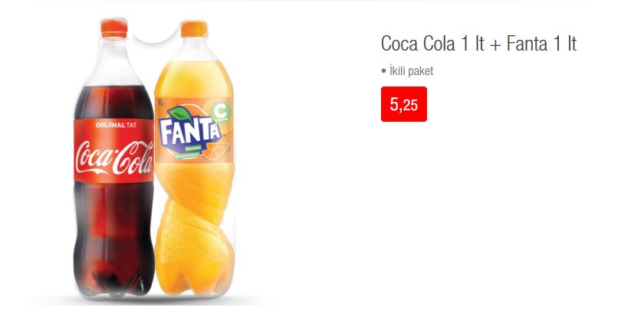
Task: Click the bullet point before İkili paket
Action: [383, 71]
